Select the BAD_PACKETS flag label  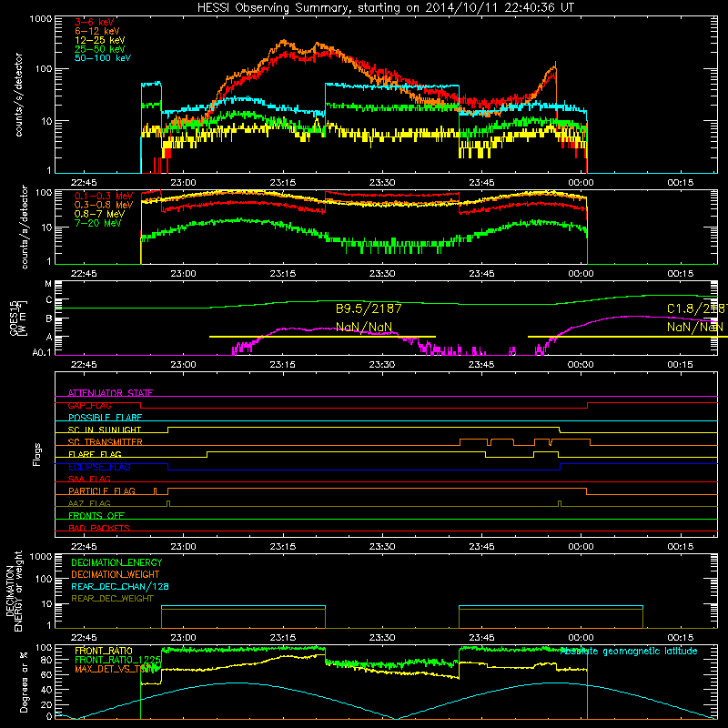click(x=99, y=528)
